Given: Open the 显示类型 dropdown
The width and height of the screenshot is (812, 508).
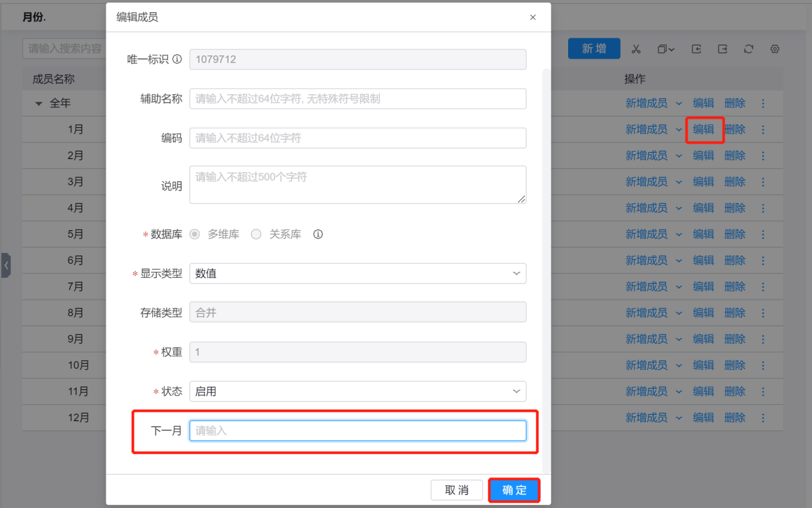Looking at the screenshot, I should [357, 273].
